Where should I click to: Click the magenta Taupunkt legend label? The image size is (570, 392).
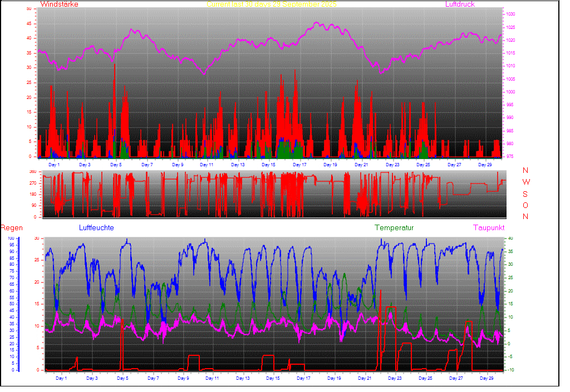point(489,228)
